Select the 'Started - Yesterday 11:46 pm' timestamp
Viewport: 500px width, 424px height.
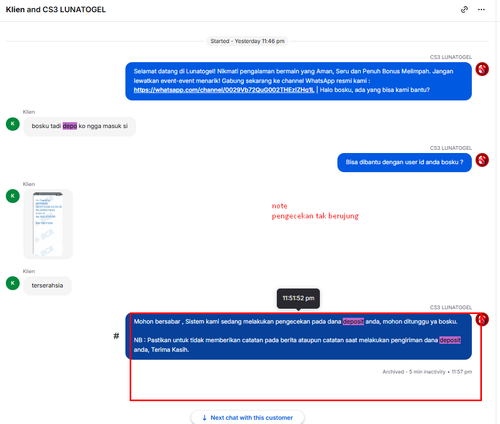(247, 41)
